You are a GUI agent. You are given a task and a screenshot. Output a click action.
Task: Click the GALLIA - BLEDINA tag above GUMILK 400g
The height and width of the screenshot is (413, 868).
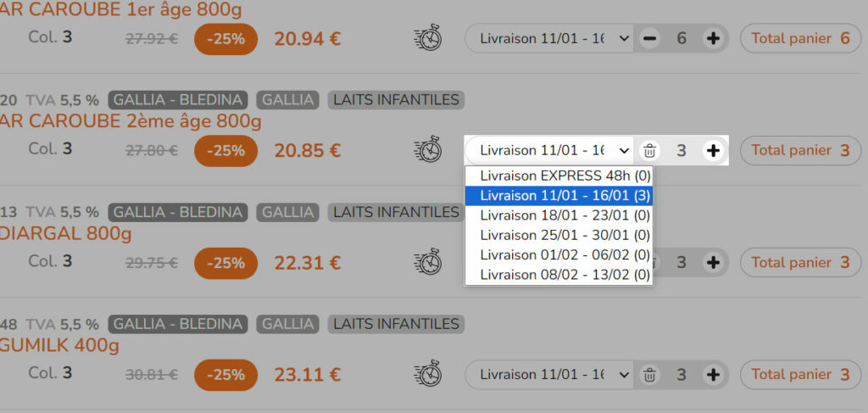pos(178,323)
